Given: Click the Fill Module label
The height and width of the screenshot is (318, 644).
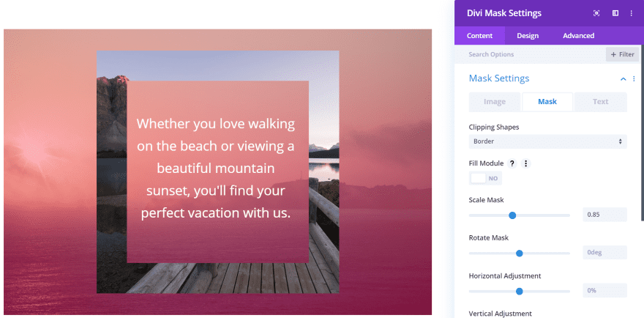Looking at the screenshot, I should (486, 163).
